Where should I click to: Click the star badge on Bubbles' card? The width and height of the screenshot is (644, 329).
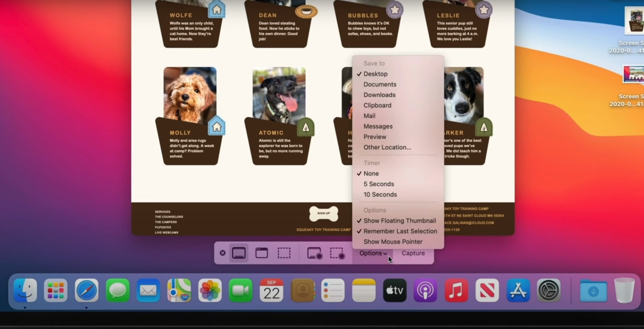pos(395,10)
